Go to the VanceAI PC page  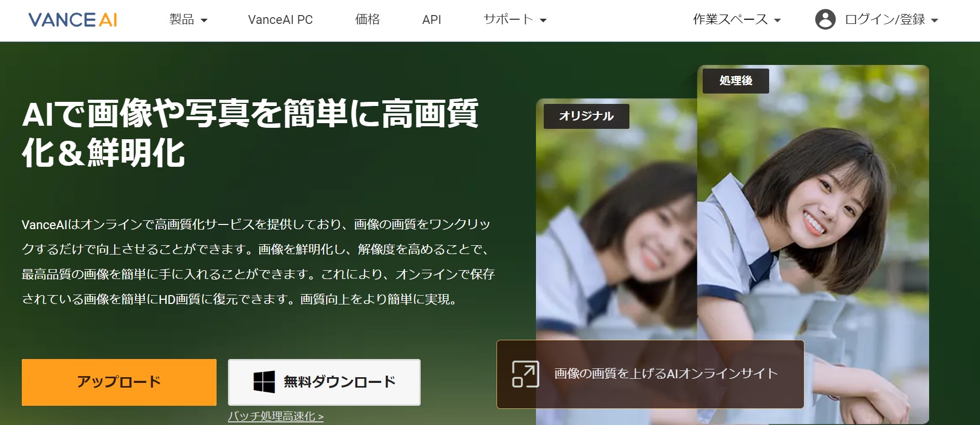click(280, 20)
